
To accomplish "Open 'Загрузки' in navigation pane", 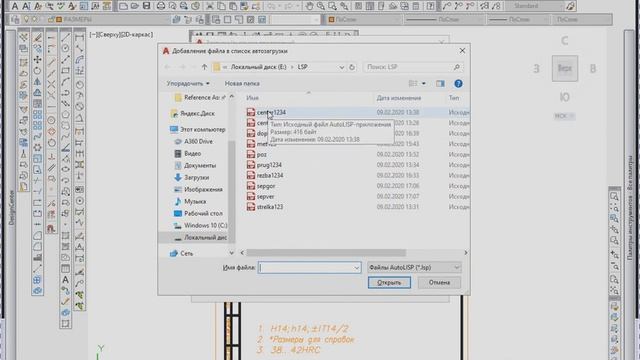I will 196,178.
